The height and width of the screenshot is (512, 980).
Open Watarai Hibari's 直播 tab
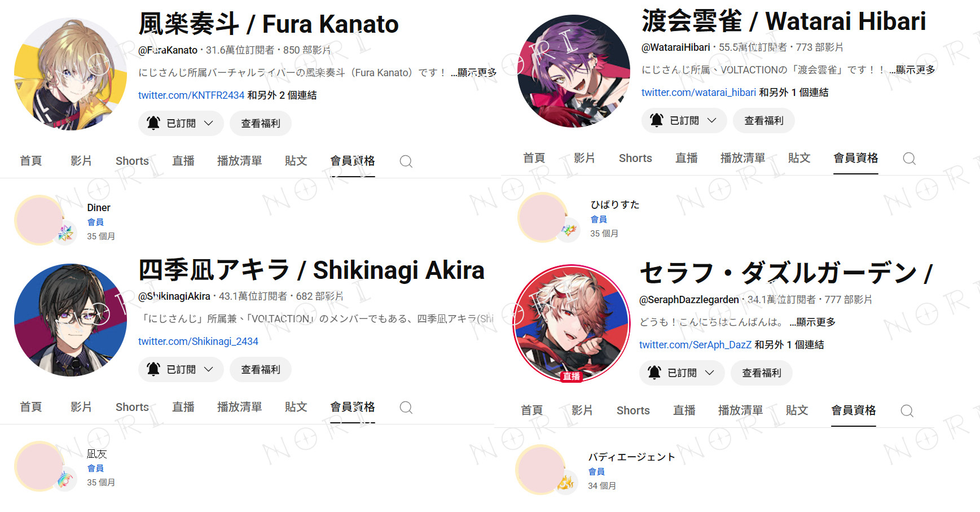click(x=687, y=159)
